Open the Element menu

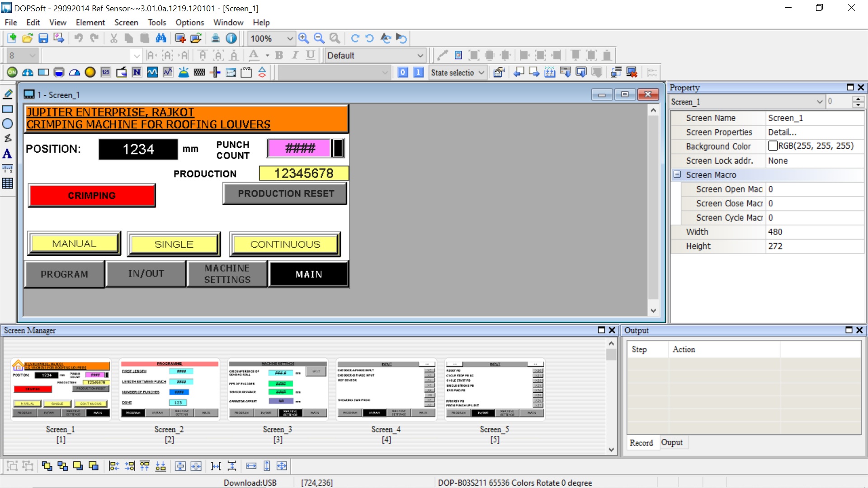pyautogui.click(x=90, y=23)
